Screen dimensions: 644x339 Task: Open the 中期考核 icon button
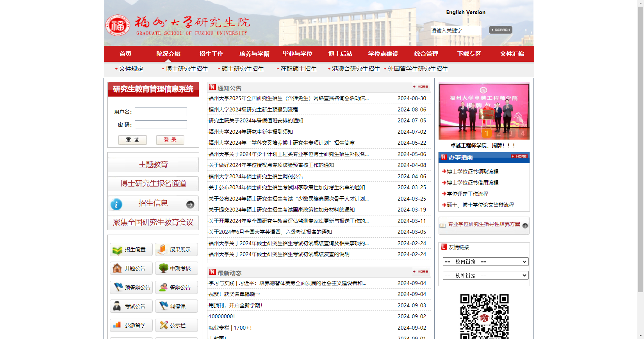(177, 268)
